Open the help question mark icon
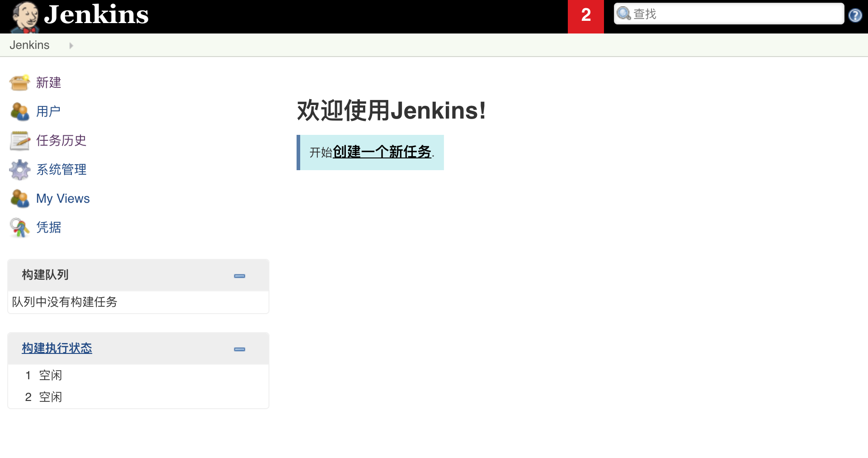Viewport: 868px width, 458px height. (855, 15)
